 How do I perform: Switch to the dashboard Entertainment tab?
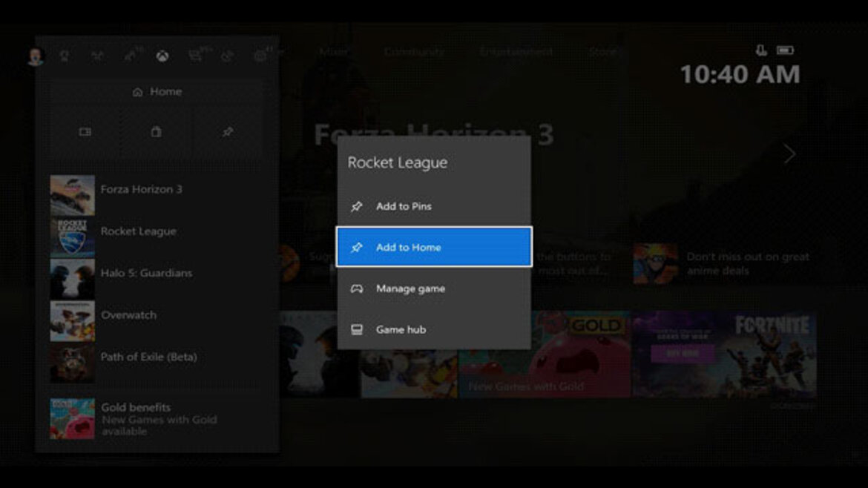tap(516, 51)
